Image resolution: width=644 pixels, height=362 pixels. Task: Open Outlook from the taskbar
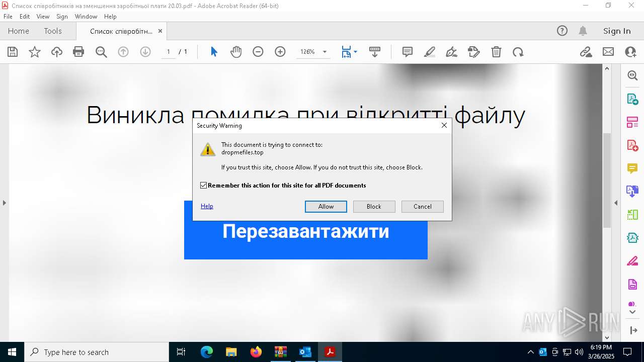point(305,352)
